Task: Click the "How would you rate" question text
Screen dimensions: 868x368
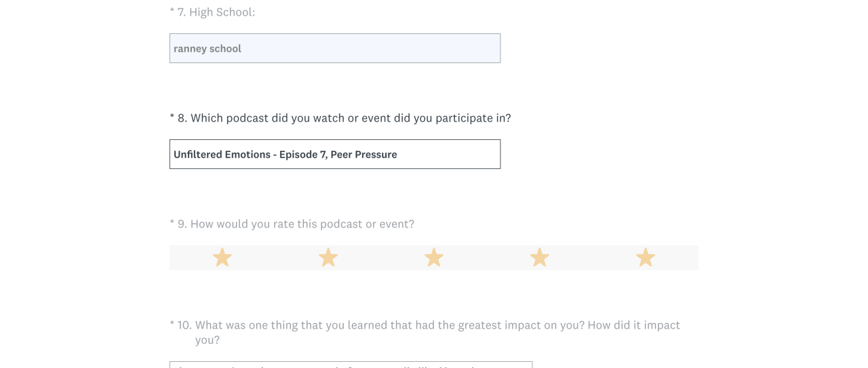Action: (302, 224)
